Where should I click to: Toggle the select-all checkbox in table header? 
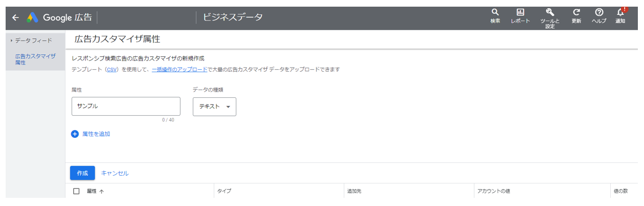click(77, 191)
